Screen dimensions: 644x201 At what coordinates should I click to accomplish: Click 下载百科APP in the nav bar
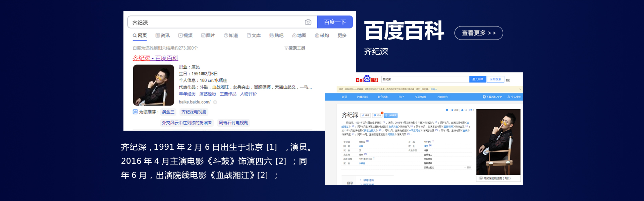[492, 97]
